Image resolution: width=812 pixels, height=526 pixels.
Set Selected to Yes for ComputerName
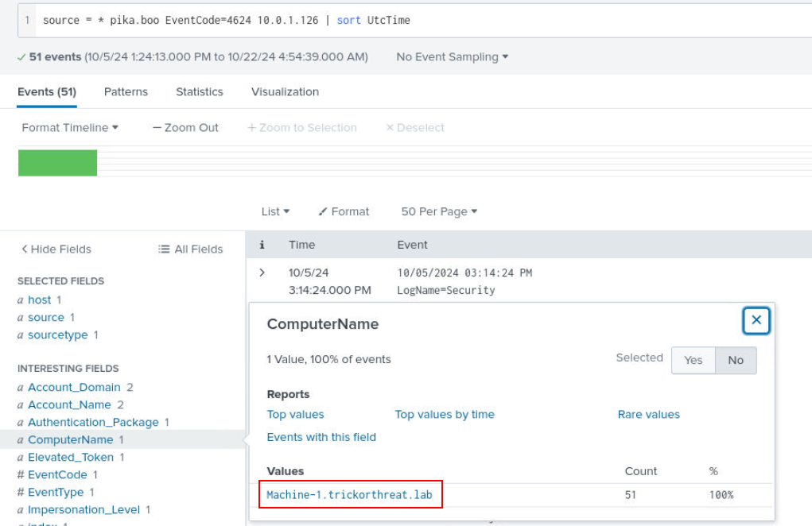[693, 361]
